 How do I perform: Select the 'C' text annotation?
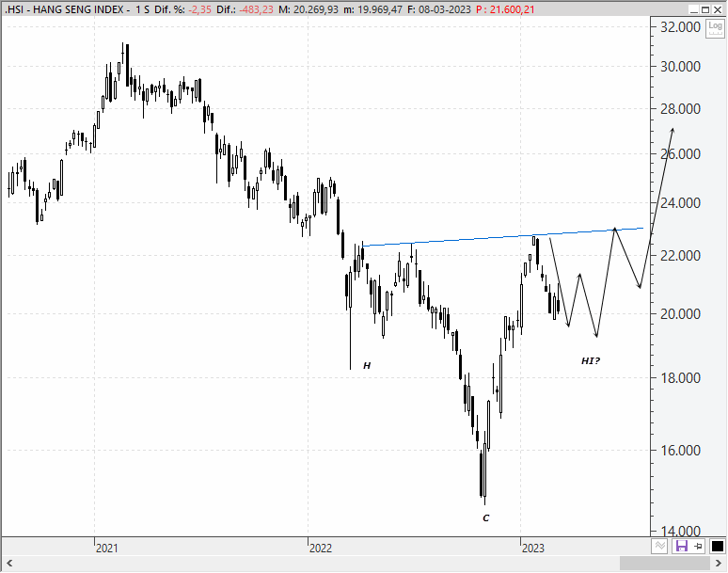486,518
